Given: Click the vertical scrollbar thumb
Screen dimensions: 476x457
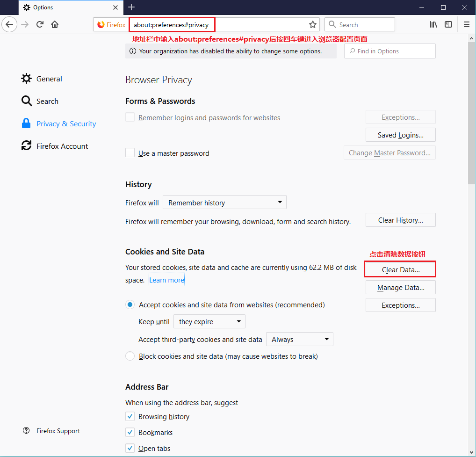Looking at the screenshot, I should click(x=471, y=112).
